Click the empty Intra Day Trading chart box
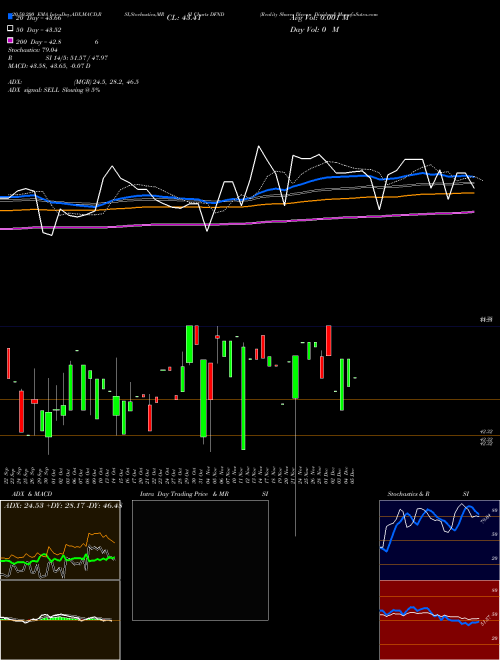500x660 pixels. coord(200,560)
